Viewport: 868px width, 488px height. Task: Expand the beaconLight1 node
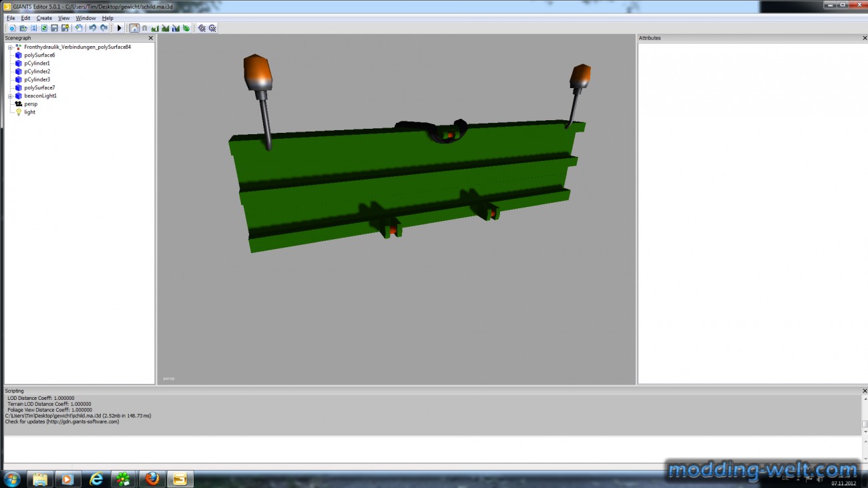pyautogui.click(x=10, y=96)
